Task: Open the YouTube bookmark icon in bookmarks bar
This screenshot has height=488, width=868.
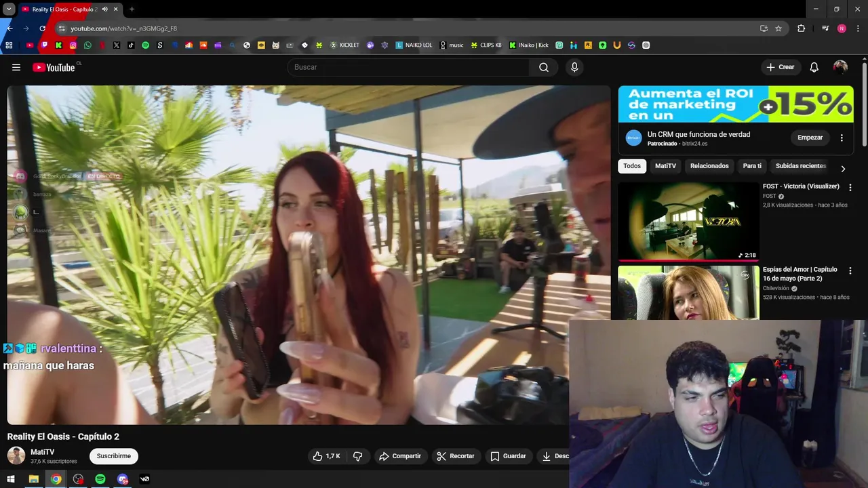Action: tap(29, 45)
